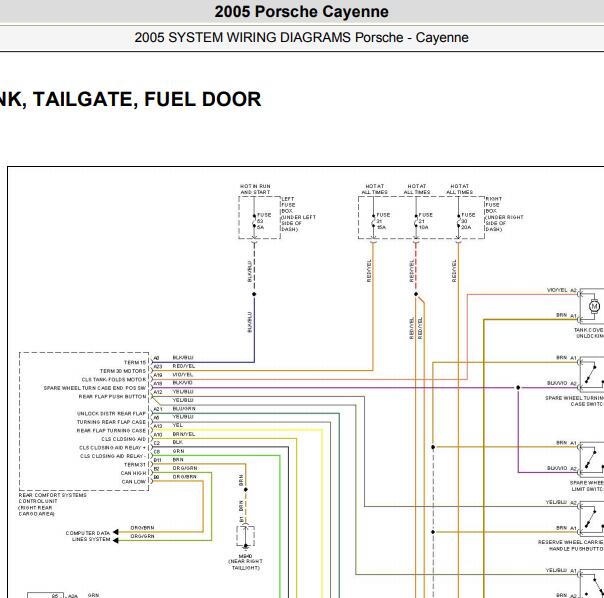
Task: Click the 'LEFT FUSE BOX' label
Action: tap(287, 205)
